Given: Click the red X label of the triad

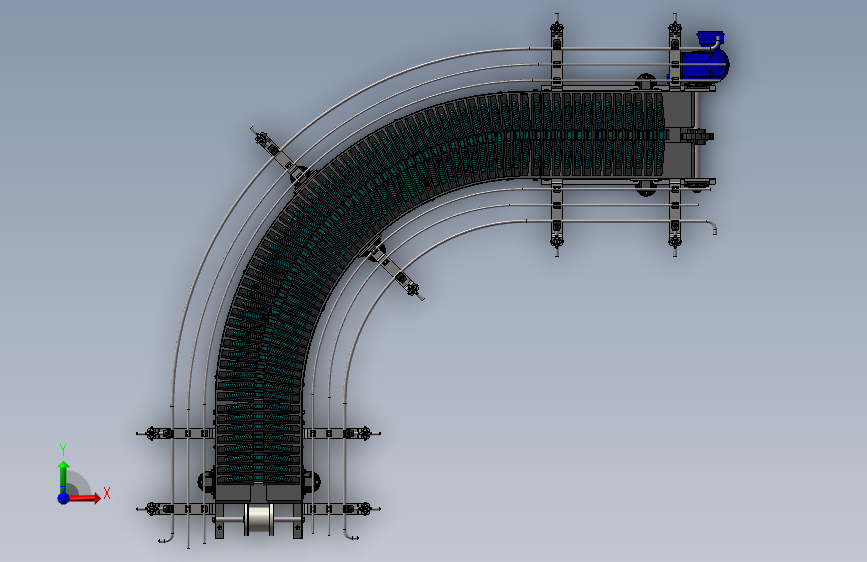Looking at the screenshot, I should [107, 493].
